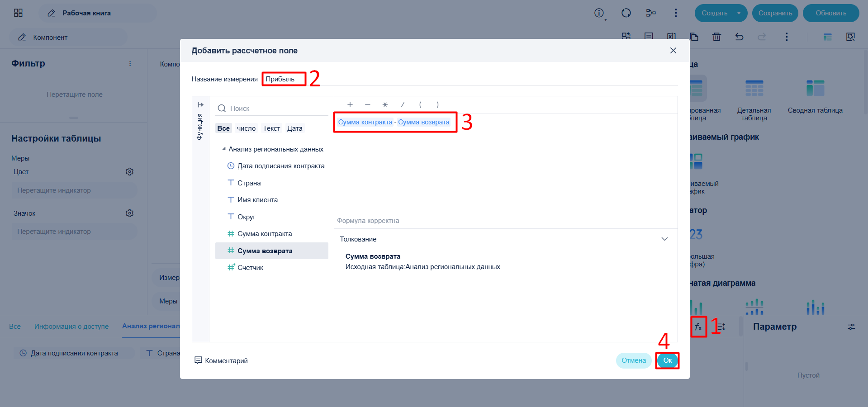The image size is (868, 407).
Task: Click the undo arrow in toolbar
Action: click(739, 37)
